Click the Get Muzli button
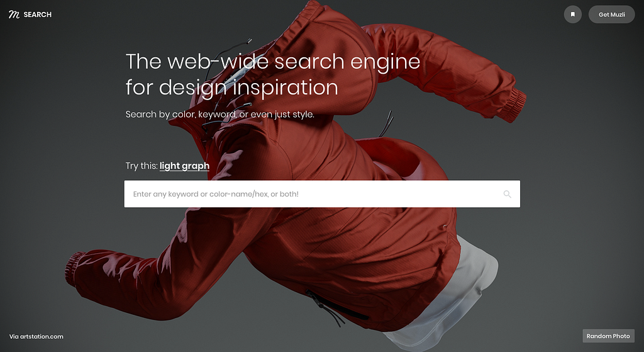 tap(611, 14)
